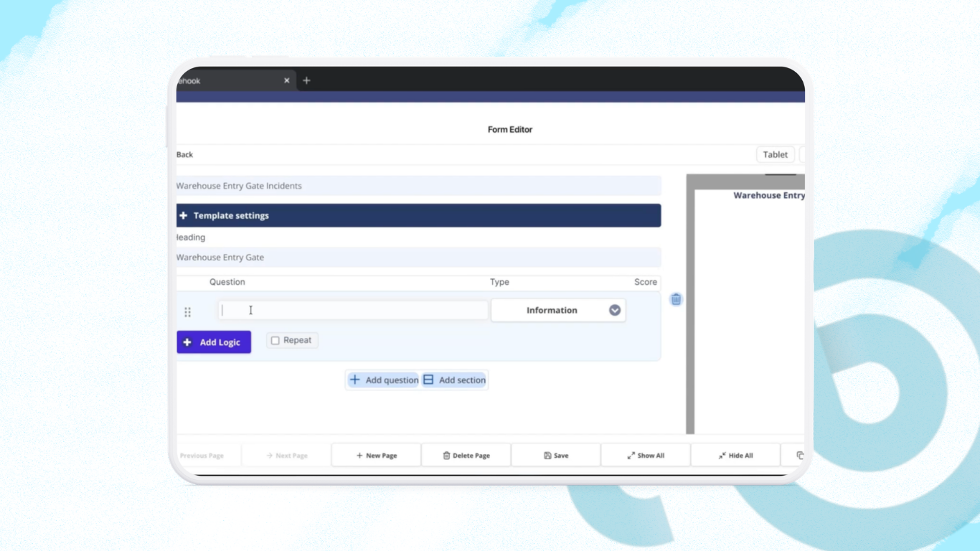Viewport: 980px width, 551px height.
Task: Click the Question column header
Action: coord(227,282)
